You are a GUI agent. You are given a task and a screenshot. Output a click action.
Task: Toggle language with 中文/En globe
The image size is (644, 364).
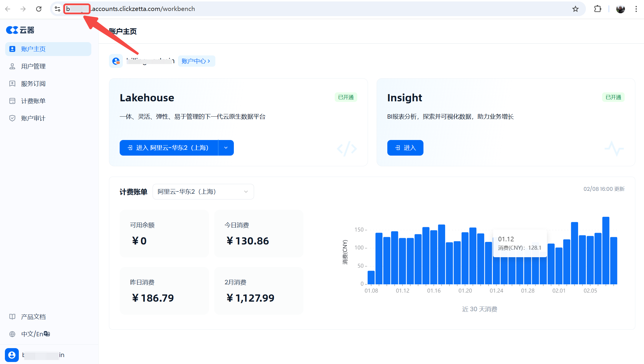pos(12,334)
